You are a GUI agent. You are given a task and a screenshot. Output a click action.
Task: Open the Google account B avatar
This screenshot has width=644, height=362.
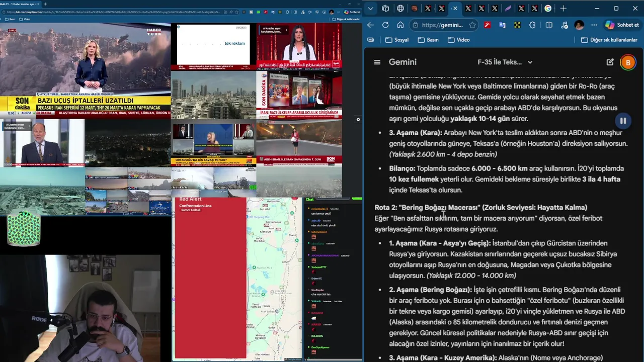pos(628,62)
